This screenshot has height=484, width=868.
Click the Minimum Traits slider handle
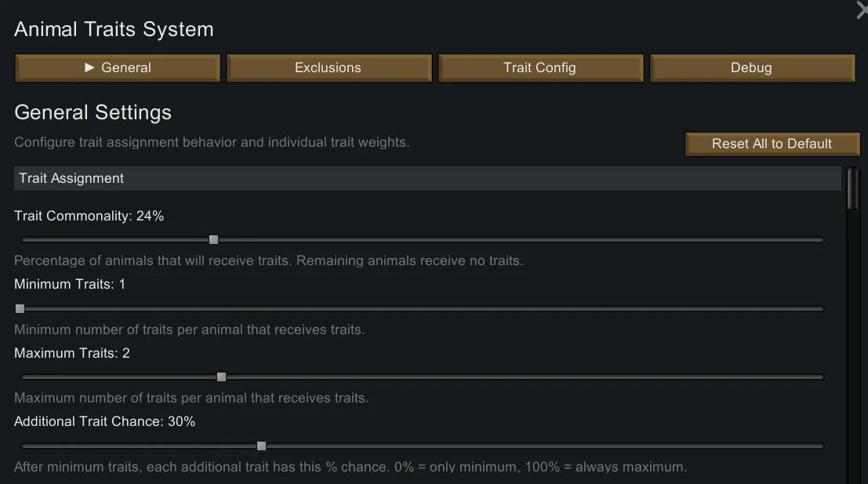[20, 309]
